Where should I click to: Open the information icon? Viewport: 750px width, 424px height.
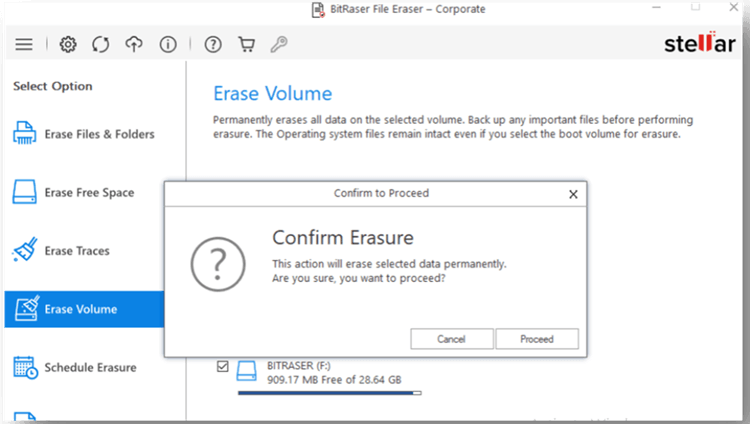coord(168,44)
